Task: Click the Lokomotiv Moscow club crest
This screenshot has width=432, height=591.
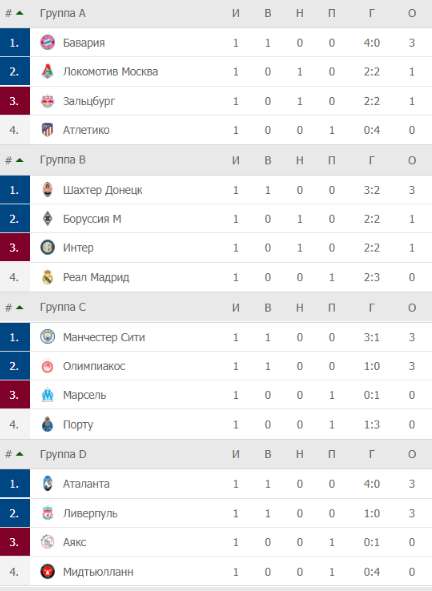Action: (47, 72)
